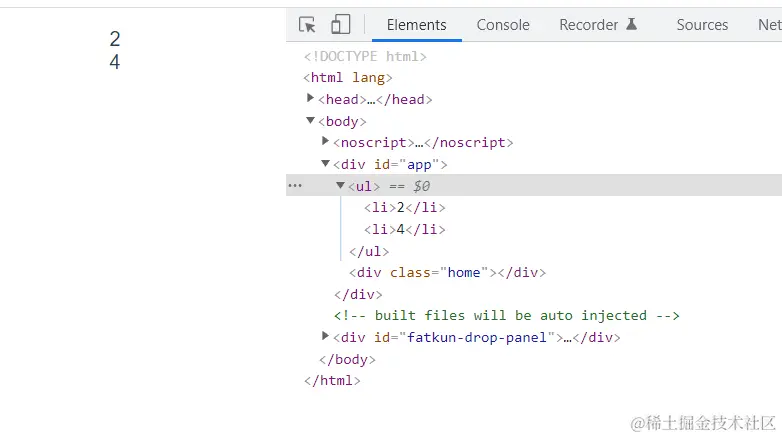
Task: Click the lang attribute on html tag
Action: click(369, 78)
